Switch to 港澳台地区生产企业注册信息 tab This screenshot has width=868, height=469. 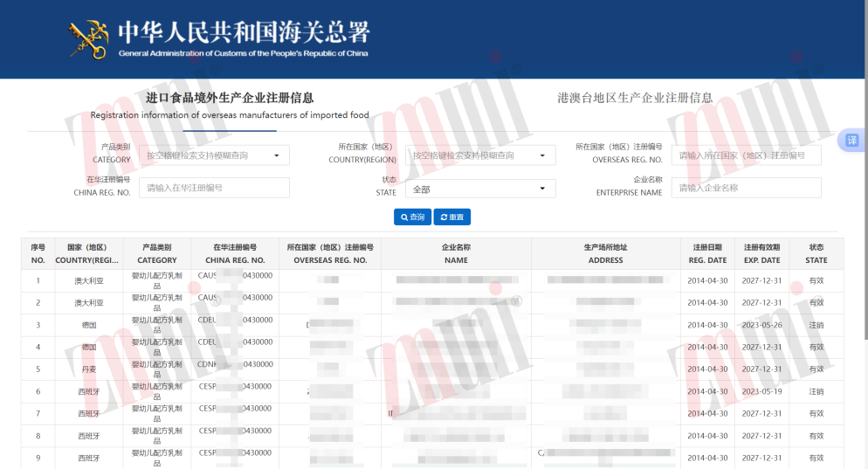(x=635, y=99)
